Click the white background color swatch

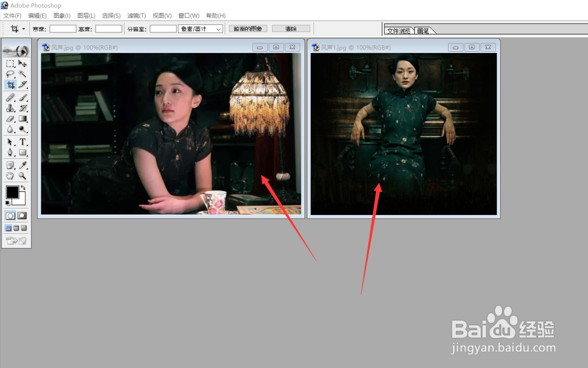click(22, 201)
